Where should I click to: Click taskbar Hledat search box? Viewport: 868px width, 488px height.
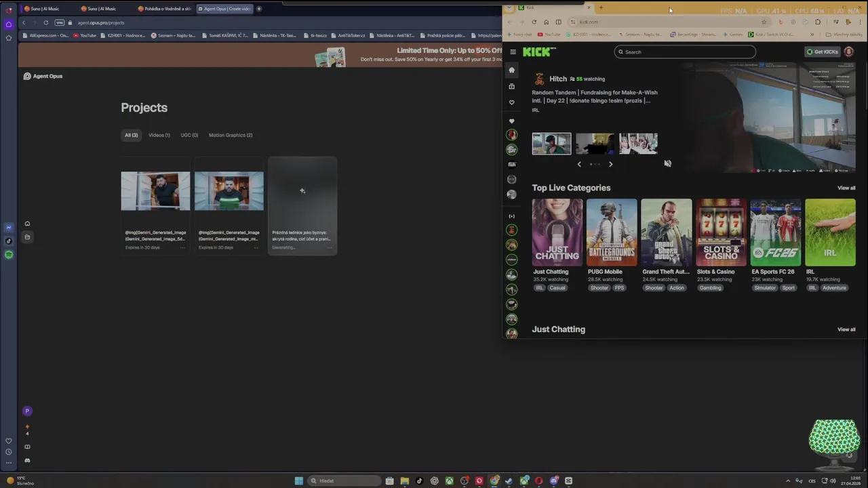coord(344,481)
